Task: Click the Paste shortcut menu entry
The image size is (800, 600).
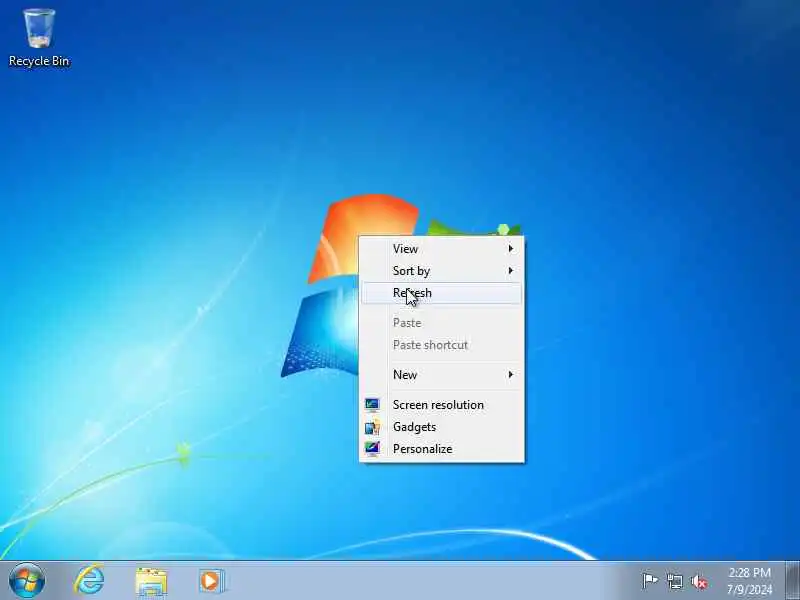Action: [x=442, y=345]
